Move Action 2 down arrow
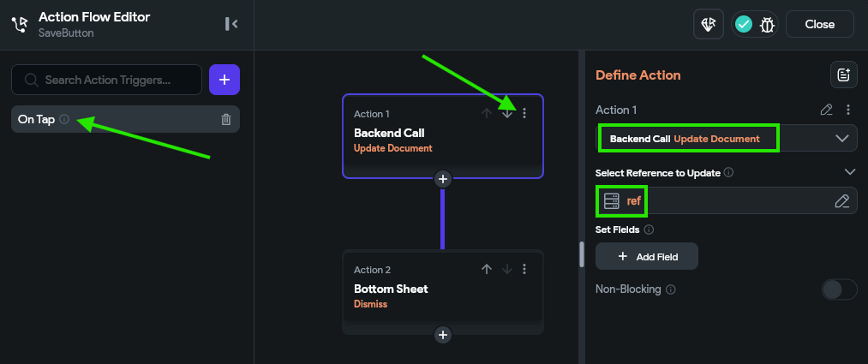 507,270
